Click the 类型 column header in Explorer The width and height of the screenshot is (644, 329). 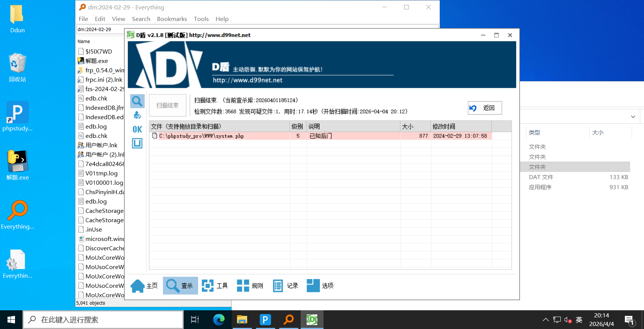tap(535, 132)
